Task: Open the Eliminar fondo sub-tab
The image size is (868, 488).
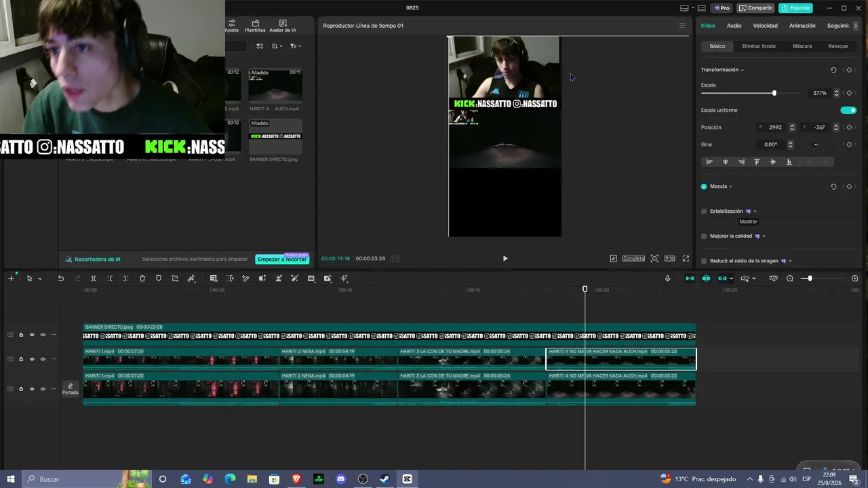Action: pyautogui.click(x=759, y=46)
